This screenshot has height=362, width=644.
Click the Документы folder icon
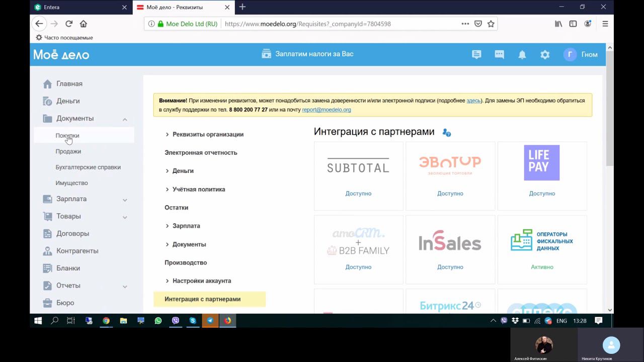(x=47, y=119)
